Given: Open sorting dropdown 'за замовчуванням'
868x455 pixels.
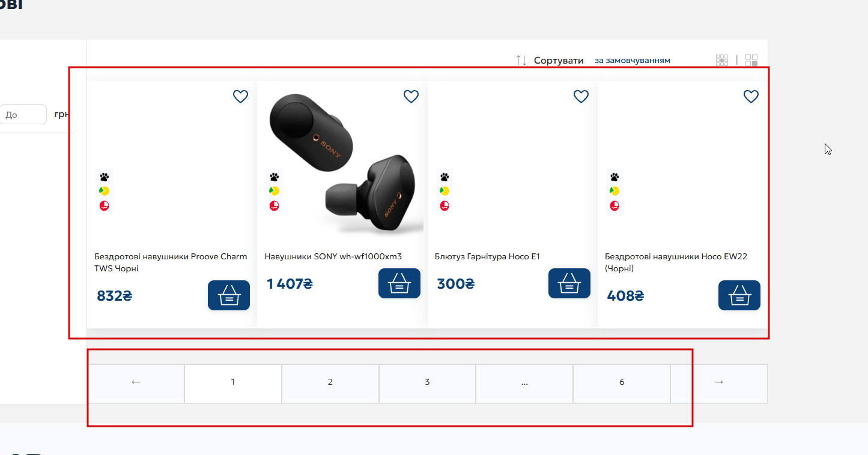Looking at the screenshot, I should (x=633, y=61).
